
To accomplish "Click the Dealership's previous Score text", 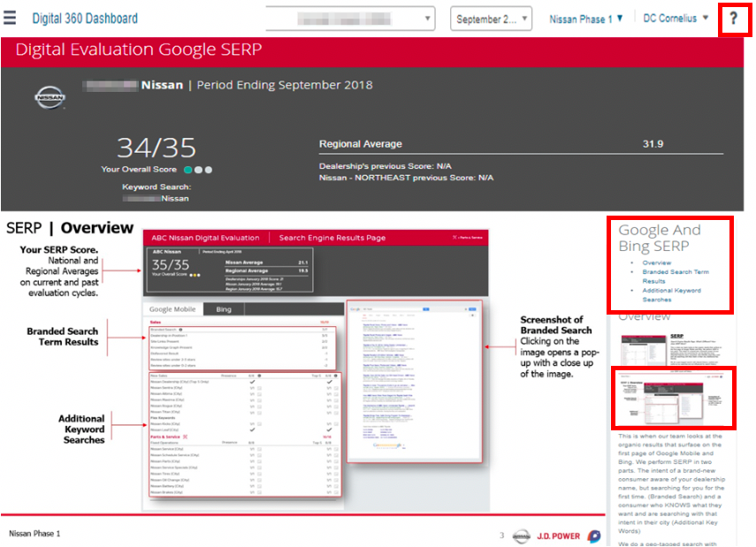I will pyautogui.click(x=386, y=166).
